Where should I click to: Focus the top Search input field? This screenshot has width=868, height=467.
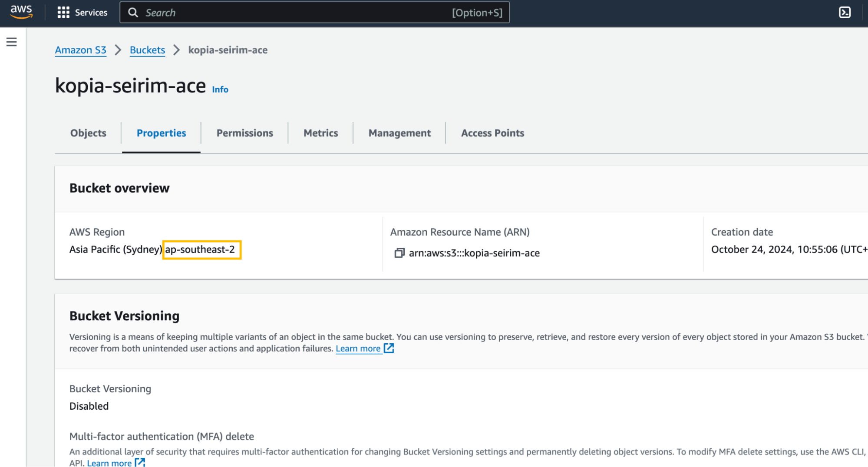(x=314, y=13)
